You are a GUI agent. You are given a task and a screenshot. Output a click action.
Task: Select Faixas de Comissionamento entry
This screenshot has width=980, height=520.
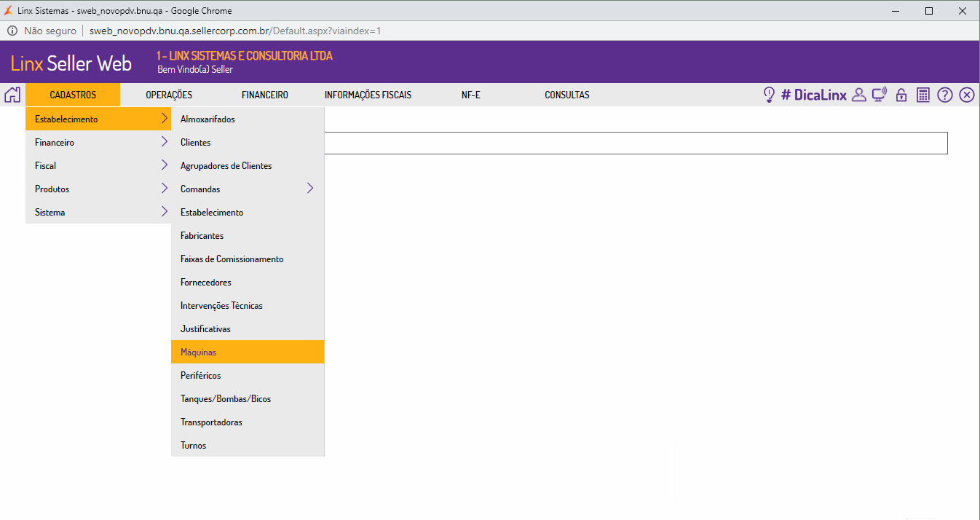click(248, 259)
